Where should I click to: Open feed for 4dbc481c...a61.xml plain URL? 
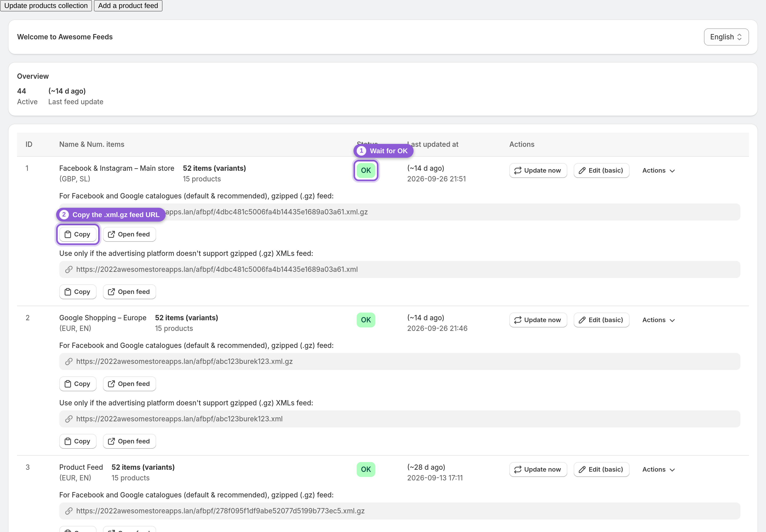click(x=129, y=292)
